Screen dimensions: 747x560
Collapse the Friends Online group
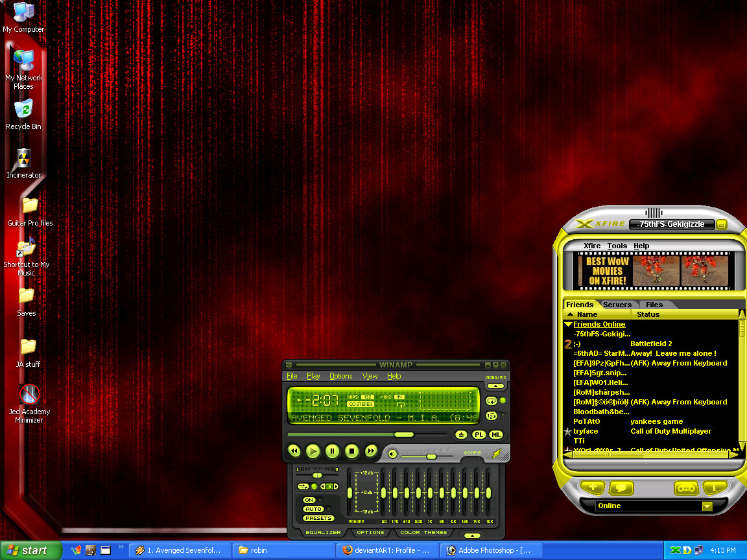568,324
